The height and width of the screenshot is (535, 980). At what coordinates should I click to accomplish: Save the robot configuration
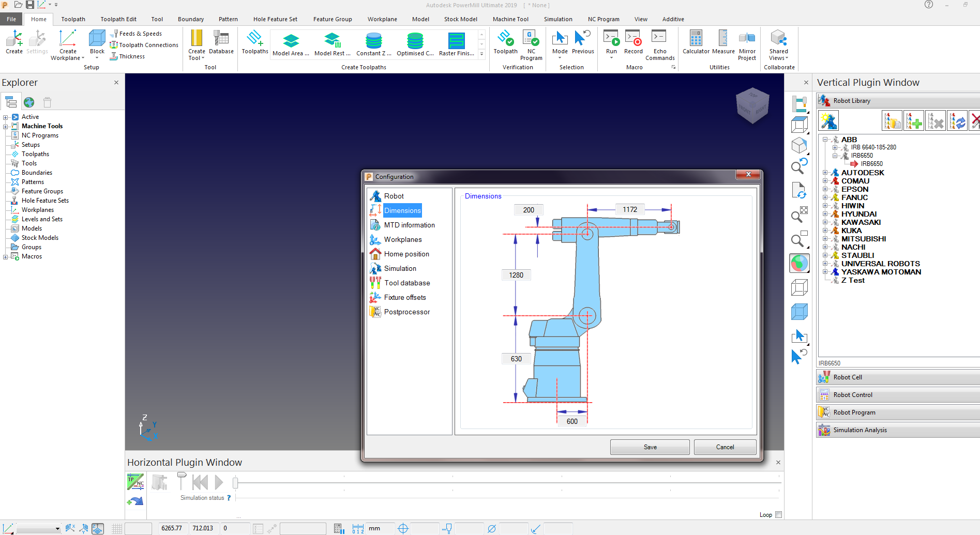650,447
